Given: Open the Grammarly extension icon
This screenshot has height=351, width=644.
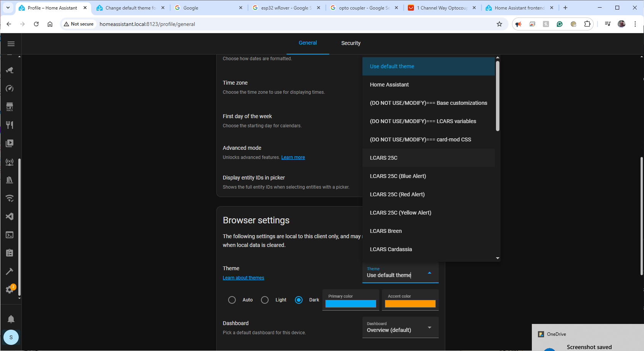Looking at the screenshot, I should click(560, 24).
